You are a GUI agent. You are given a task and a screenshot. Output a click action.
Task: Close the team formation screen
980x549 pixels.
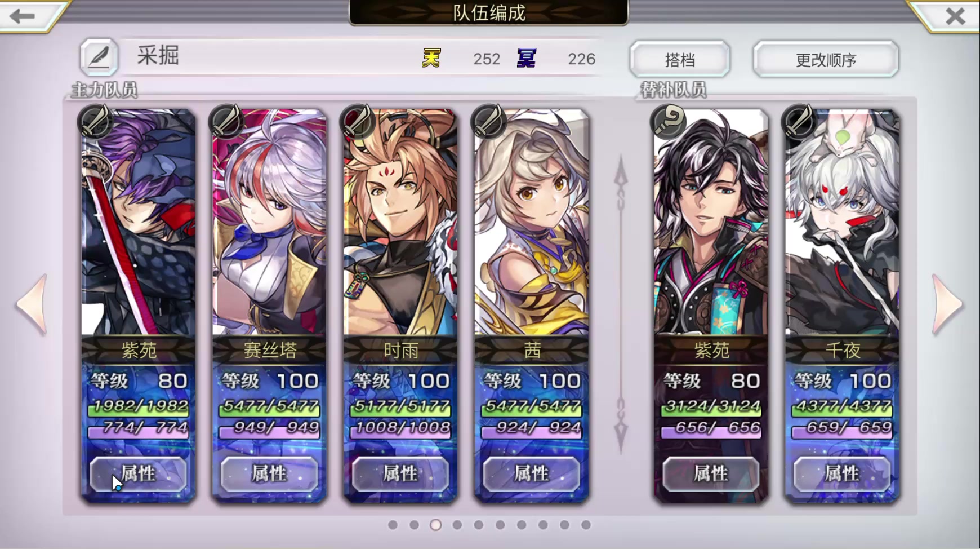click(955, 16)
